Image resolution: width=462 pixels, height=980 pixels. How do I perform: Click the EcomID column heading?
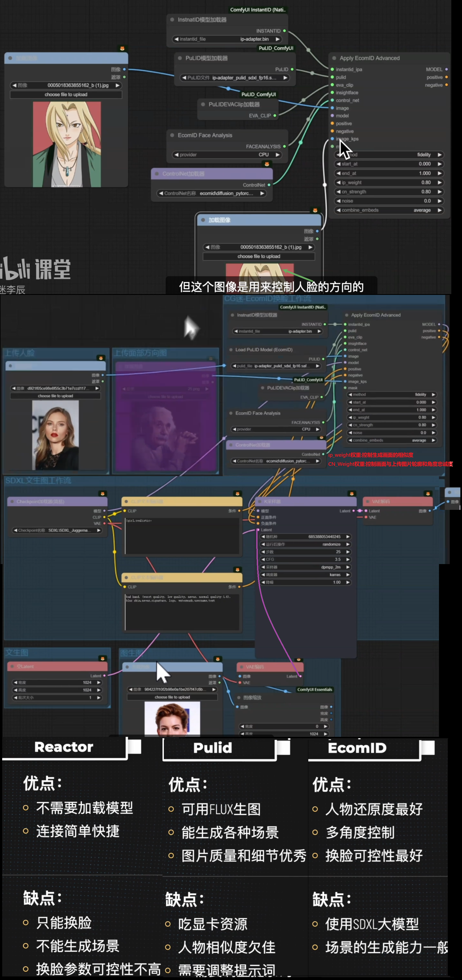pyautogui.click(x=357, y=748)
